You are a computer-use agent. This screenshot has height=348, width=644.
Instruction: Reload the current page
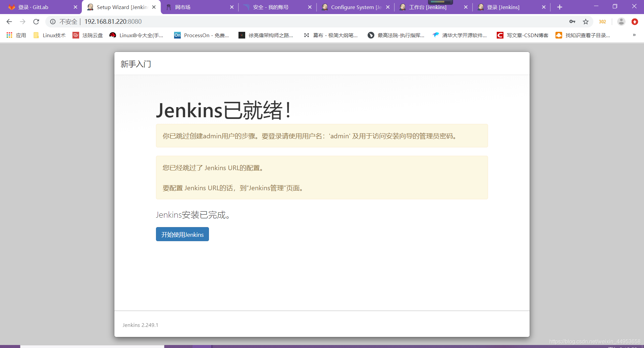[x=36, y=22]
